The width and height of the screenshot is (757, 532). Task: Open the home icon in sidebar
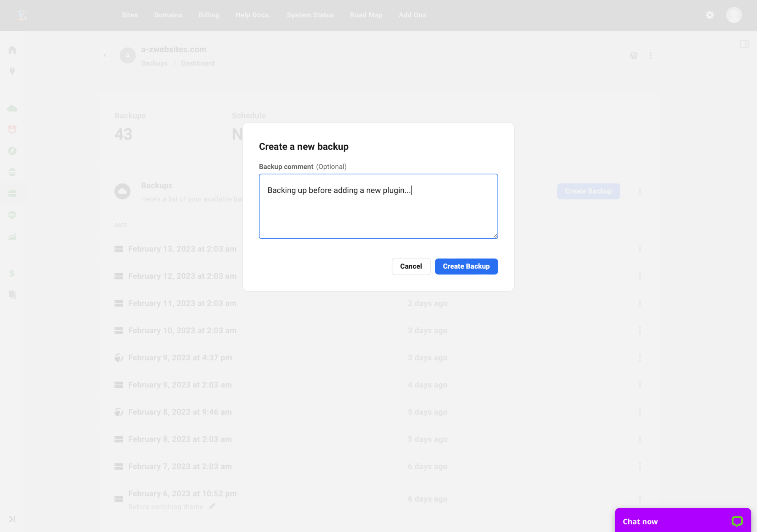tap(12, 50)
